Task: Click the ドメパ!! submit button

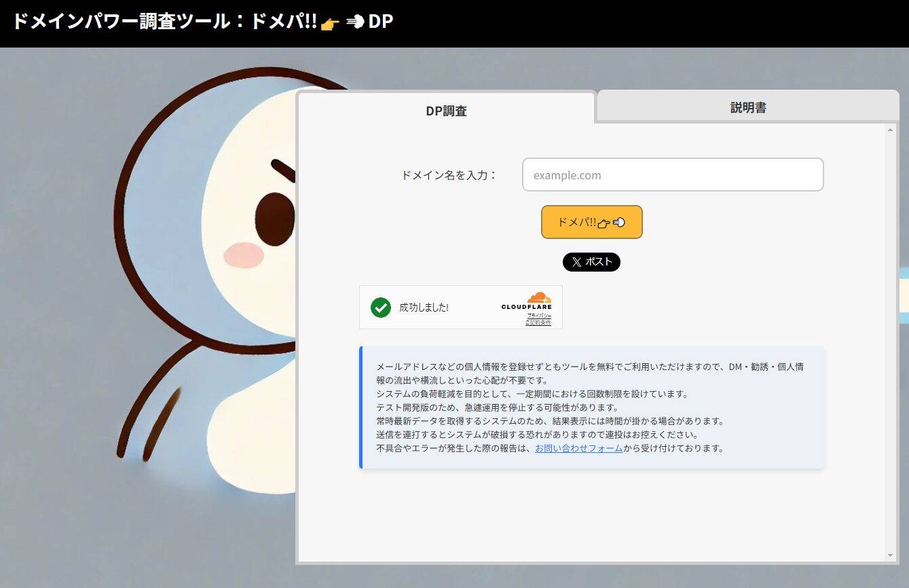Action: [x=591, y=222]
